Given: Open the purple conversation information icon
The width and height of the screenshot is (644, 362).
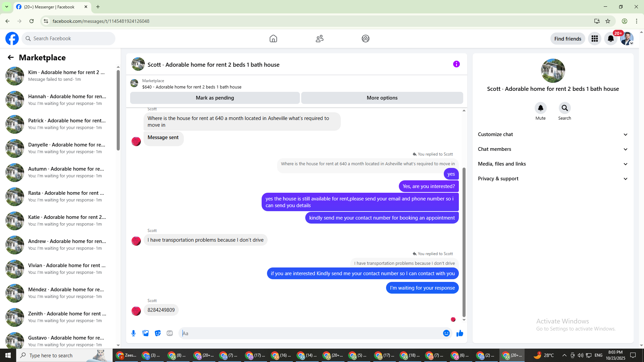Looking at the screenshot, I should coord(456,64).
